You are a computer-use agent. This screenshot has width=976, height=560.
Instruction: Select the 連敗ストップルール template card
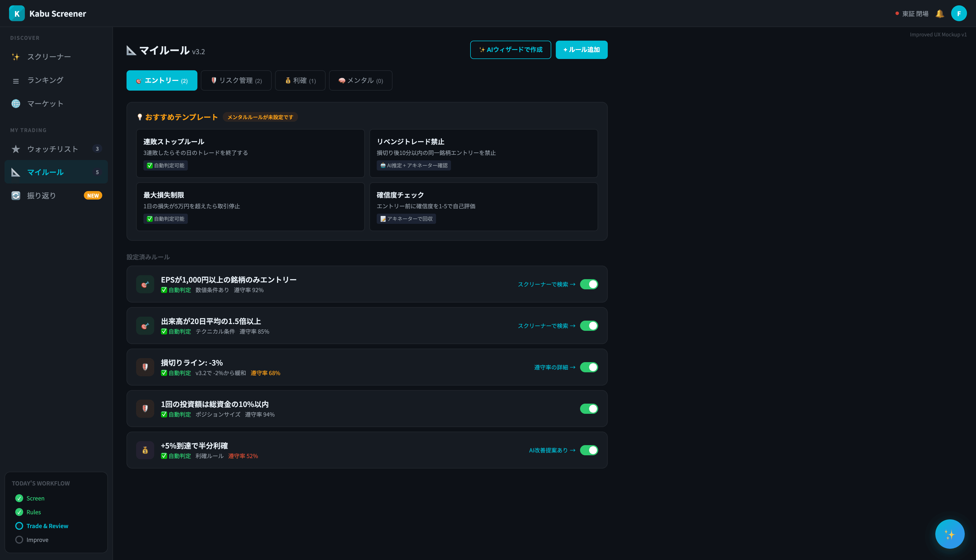pos(250,153)
